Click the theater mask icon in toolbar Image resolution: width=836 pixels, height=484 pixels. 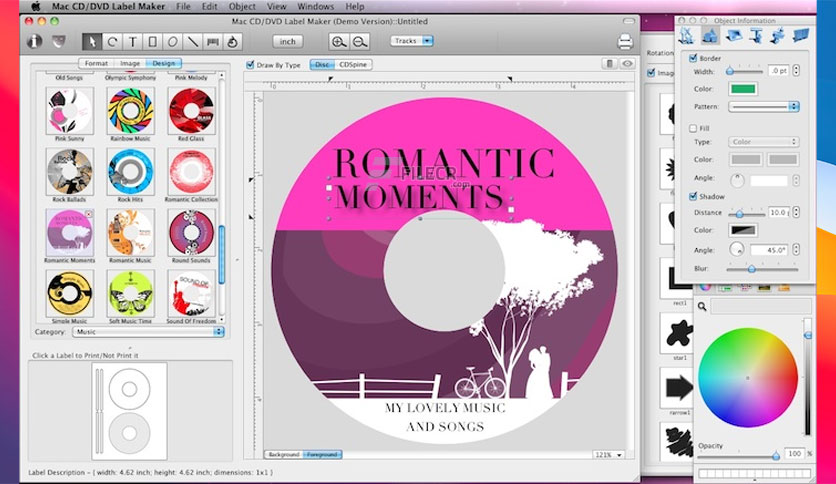point(59,41)
